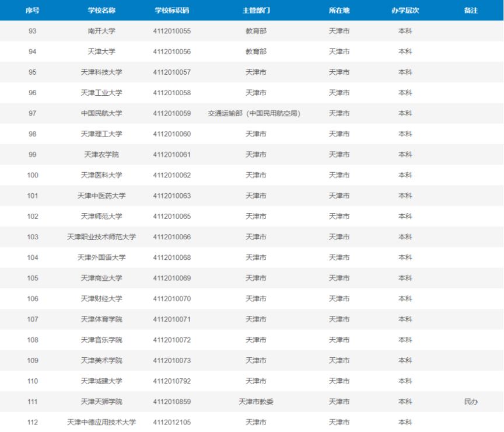
Task: Click 交通运输部（中国民用航空局）department cell
Action: pos(254,113)
